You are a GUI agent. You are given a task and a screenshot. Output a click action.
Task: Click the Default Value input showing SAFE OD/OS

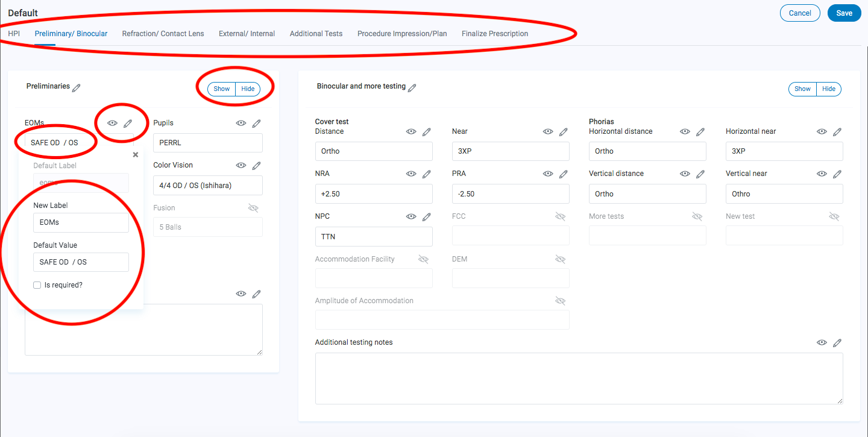[81, 262]
